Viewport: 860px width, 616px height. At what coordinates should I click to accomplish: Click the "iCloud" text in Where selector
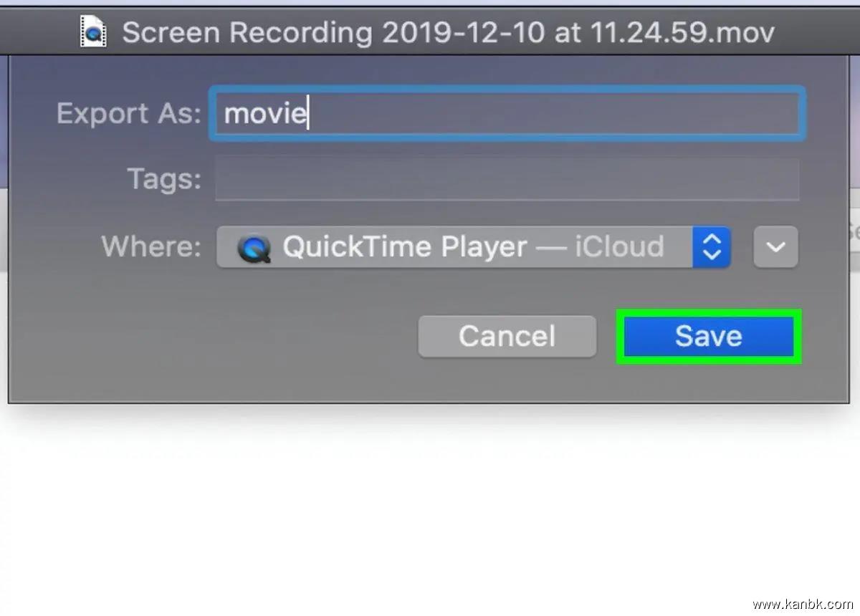point(619,247)
